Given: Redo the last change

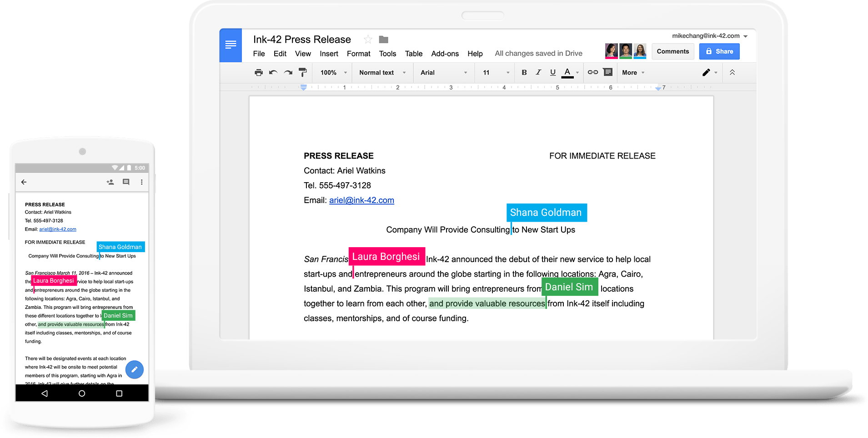Looking at the screenshot, I should [287, 72].
